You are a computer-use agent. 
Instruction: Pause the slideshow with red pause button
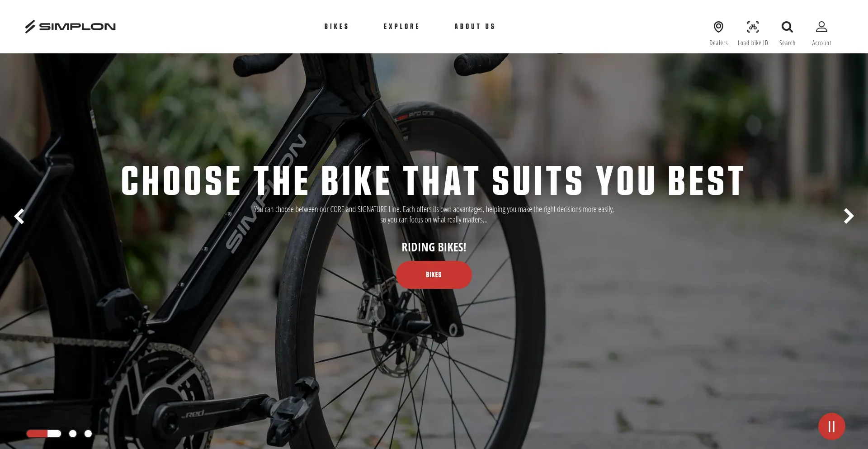pos(831,426)
